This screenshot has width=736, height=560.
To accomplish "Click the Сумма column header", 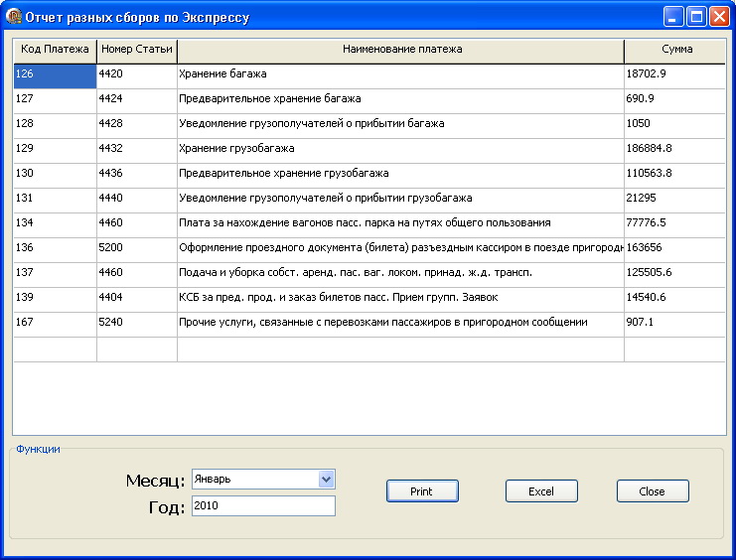I will (x=676, y=50).
